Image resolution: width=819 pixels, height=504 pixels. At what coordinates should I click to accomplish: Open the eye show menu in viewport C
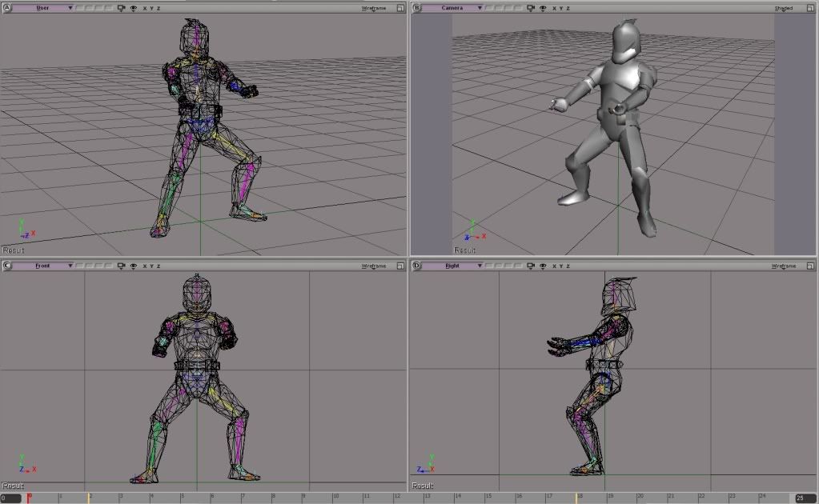tap(133, 266)
